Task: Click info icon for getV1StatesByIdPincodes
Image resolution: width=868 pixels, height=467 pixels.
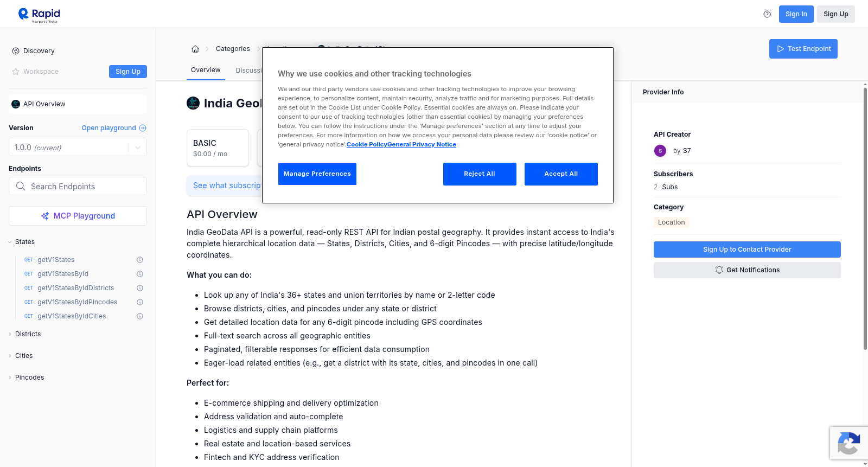Action: (x=140, y=302)
